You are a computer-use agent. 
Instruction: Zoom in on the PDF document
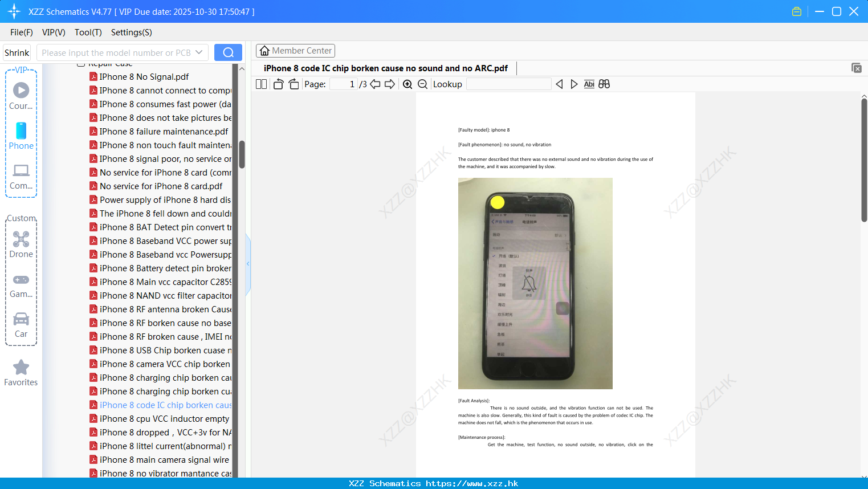407,84
